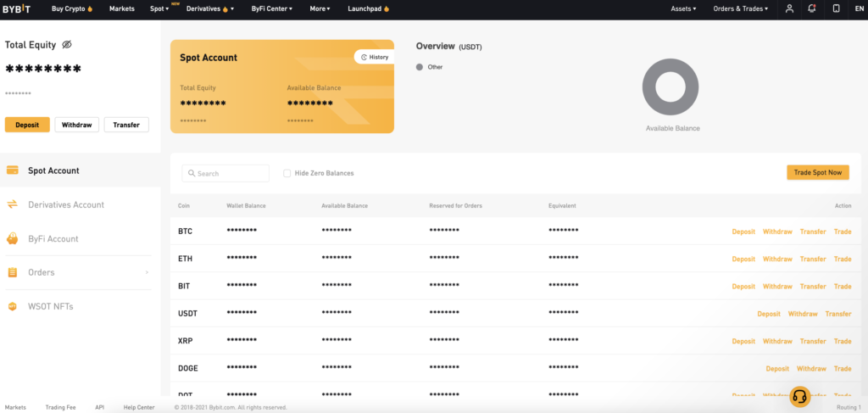868x413 pixels.
Task: Open Launchpad in top navigation
Action: [369, 8]
